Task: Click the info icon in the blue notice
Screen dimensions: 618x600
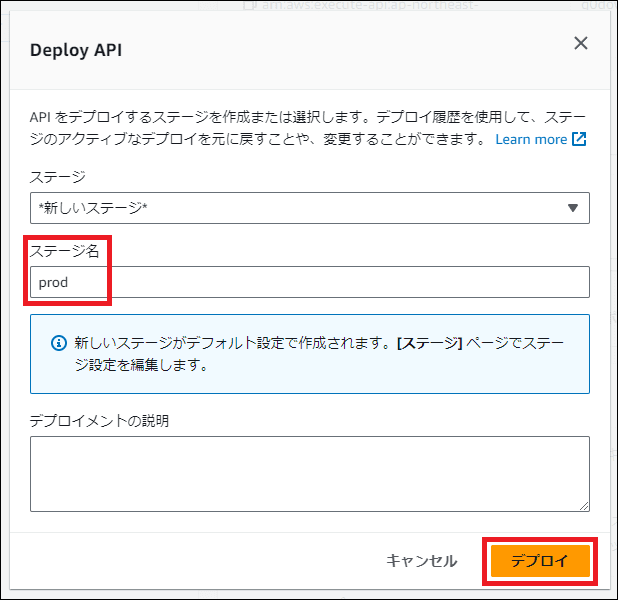Action: (x=59, y=343)
